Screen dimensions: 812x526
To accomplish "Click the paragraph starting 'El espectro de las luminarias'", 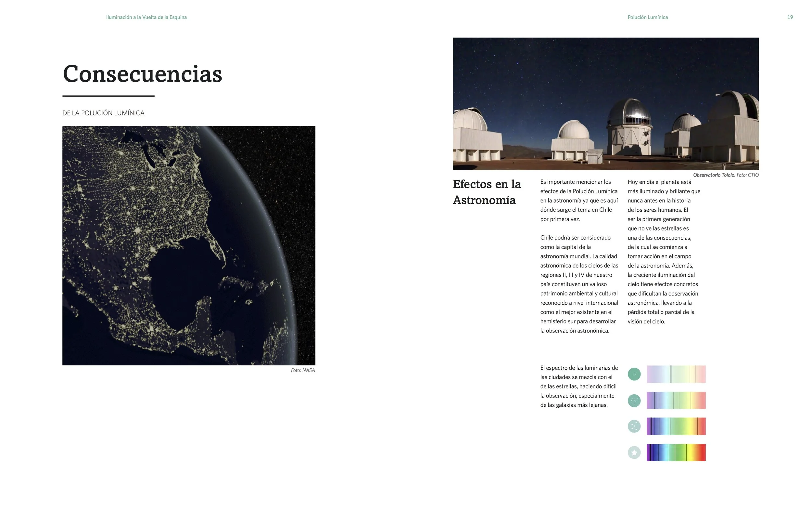I will click(x=579, y=386).
